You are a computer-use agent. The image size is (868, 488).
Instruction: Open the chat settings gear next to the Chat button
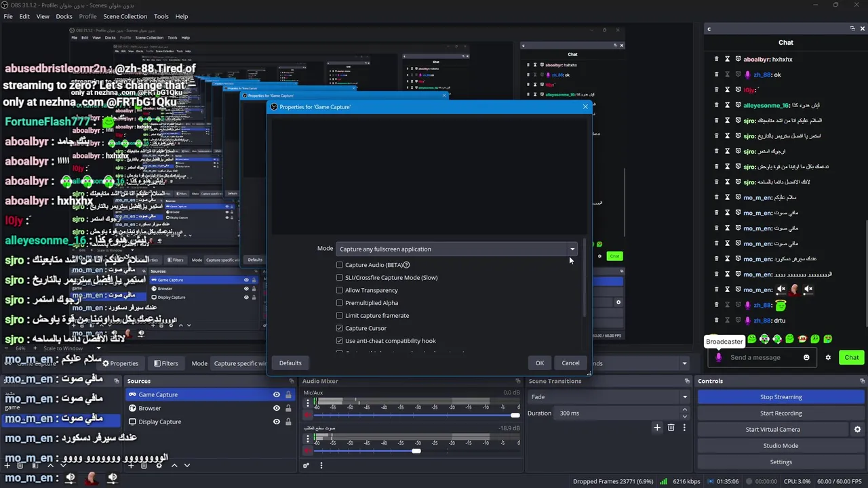(x=828, y=357)
